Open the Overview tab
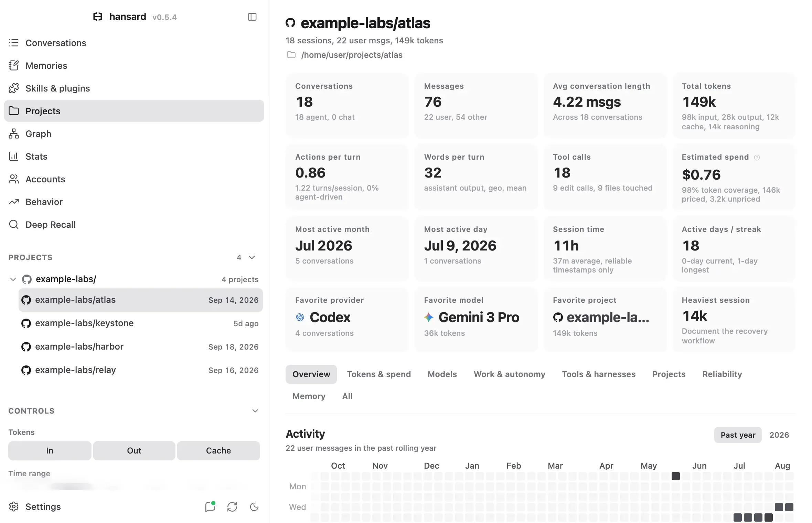The width and height of the screenshot is (812, 523). coord(311,374)
